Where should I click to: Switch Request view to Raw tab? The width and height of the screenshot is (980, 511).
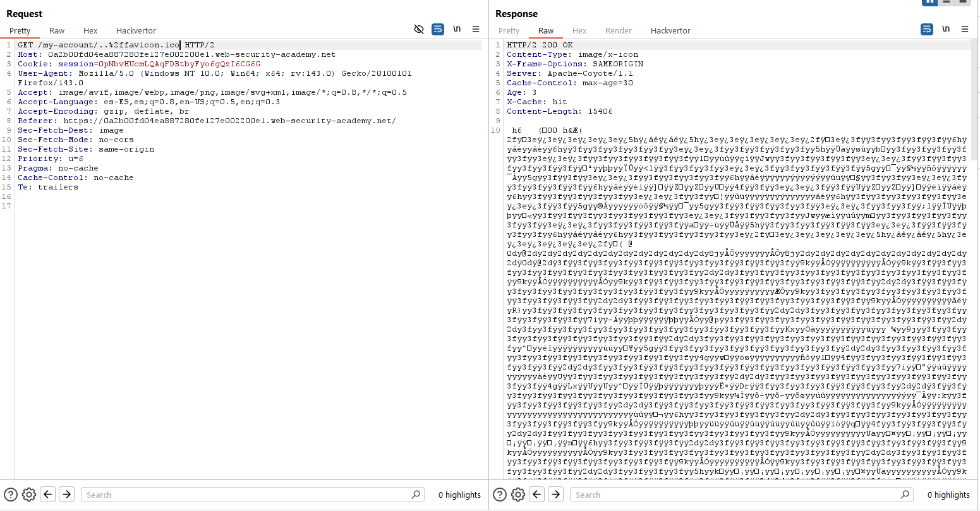point(57,30)
